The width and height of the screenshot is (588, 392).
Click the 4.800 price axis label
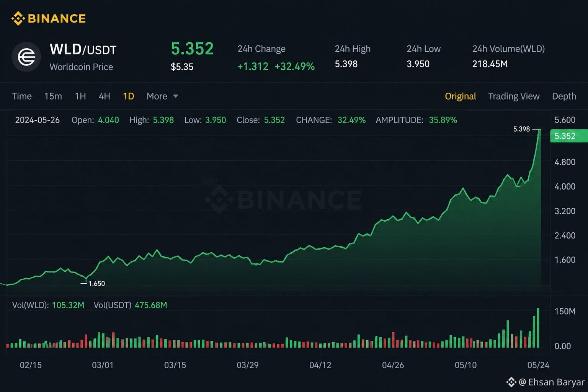(x=565, y=162)
